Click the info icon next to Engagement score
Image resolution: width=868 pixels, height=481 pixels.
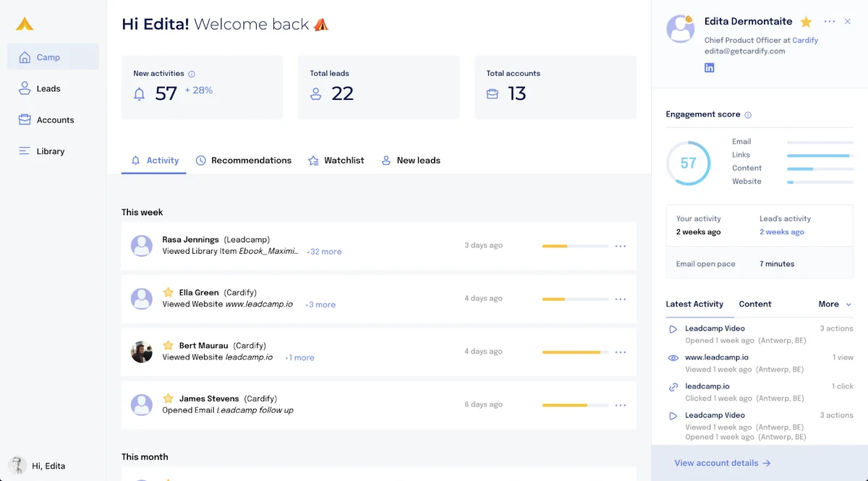[x=748, y=115]
